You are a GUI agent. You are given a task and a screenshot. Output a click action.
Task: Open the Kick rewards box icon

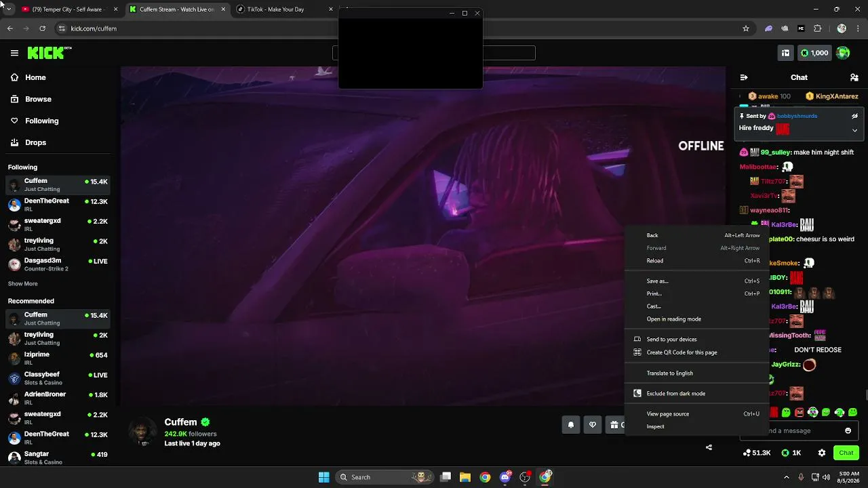785,53
